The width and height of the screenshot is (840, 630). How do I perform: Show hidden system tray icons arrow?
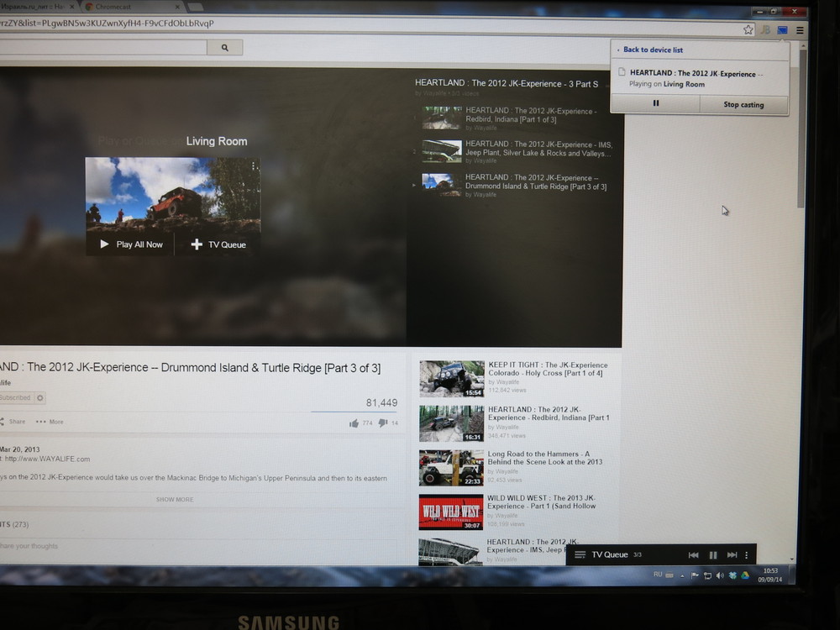[x=682, y=576]
